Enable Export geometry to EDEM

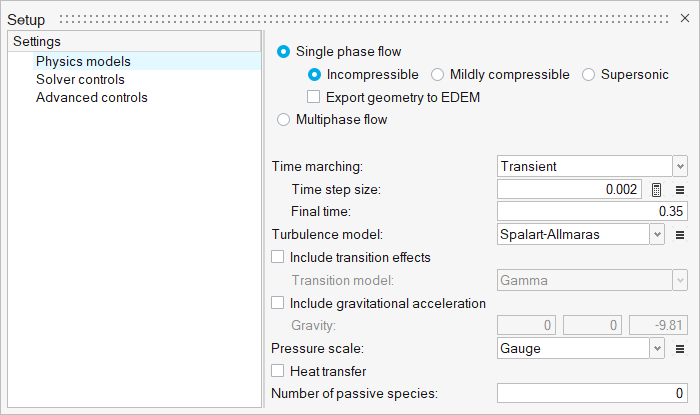click(314, 97)
